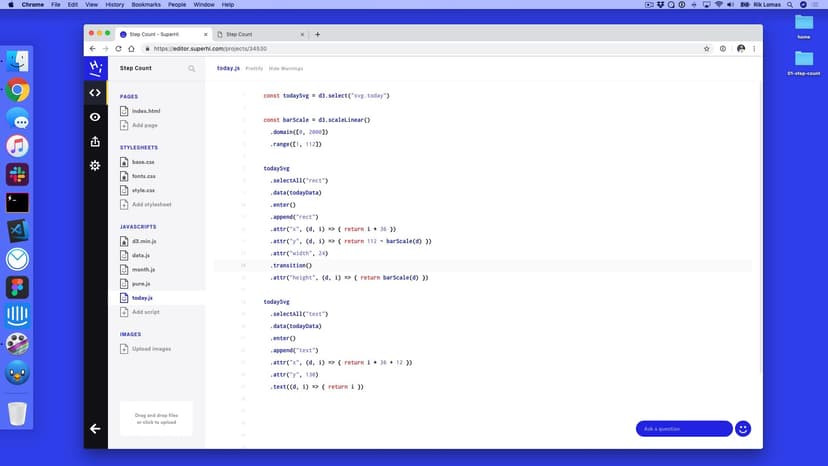The width and height of the screenshot is (828, 466).
Task: Click the eye preview icon in sidebar
Action: point(95,117)
